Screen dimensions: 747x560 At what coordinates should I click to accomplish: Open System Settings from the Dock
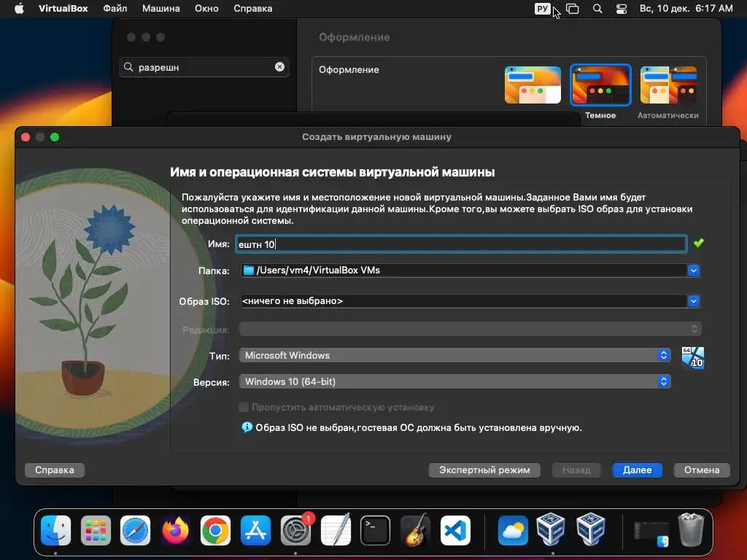(x=295, y=531)
